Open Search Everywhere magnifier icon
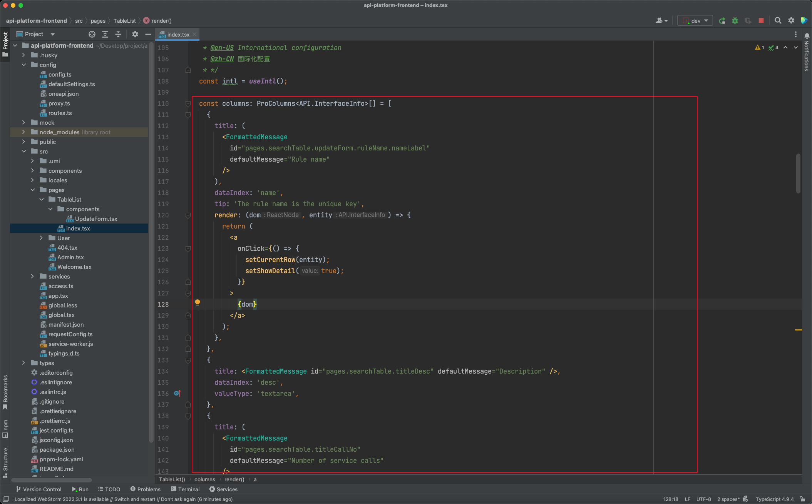 click(778, 21)
